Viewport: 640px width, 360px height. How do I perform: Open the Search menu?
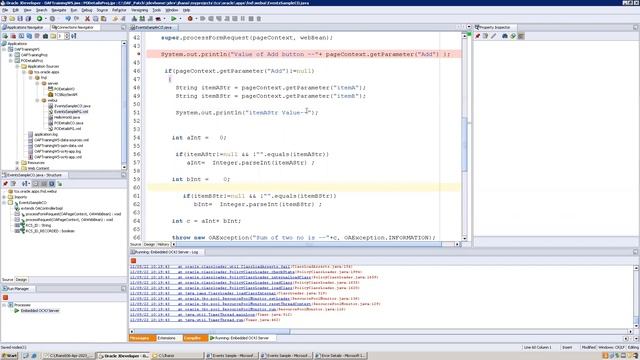(x=41, y=10)
